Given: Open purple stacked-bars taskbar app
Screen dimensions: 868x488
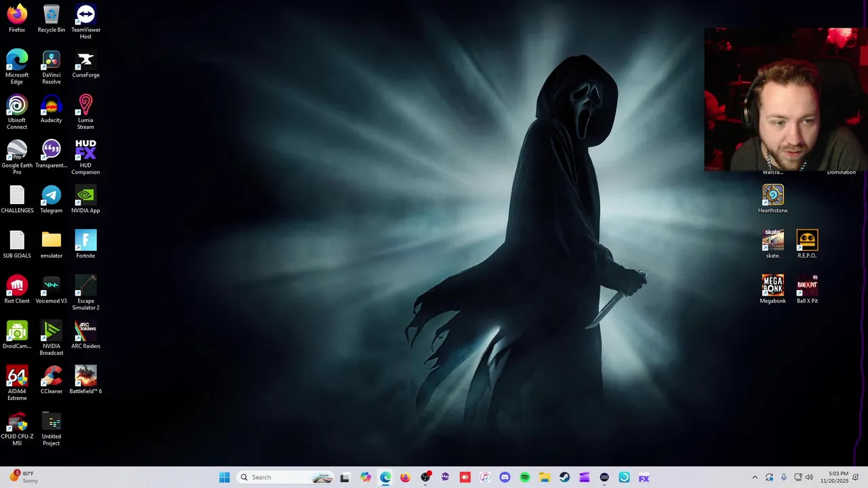Looking at the screenshot, I should click(585, 477).
